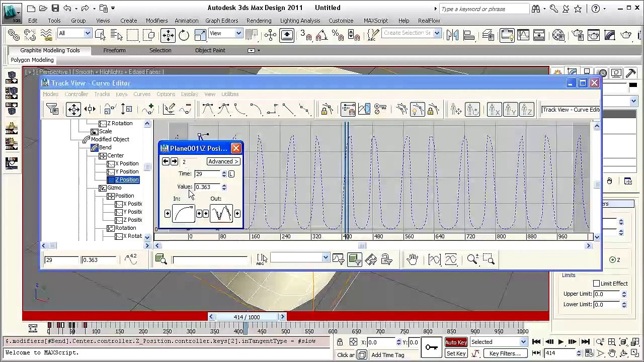Click the Select and Rotate tool
644x362 pixels.
coord(184,35)
